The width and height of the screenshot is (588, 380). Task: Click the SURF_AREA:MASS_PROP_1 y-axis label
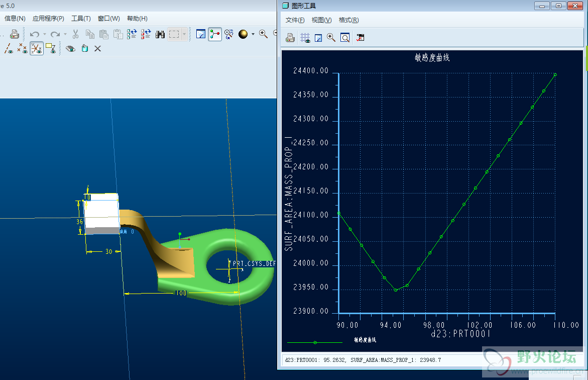tap(288, 194)
